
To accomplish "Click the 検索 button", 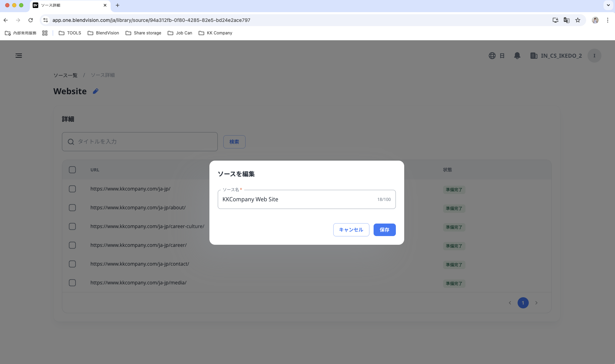I will (x=234, y=142).
